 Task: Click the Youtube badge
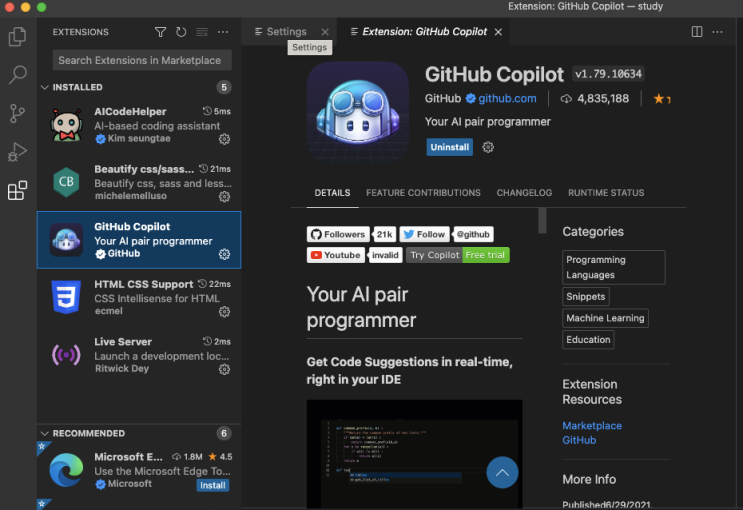355,255
